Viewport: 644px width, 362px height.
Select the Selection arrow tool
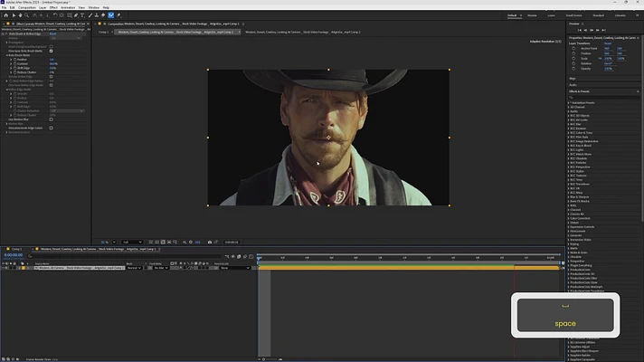[x=14, y=15]
